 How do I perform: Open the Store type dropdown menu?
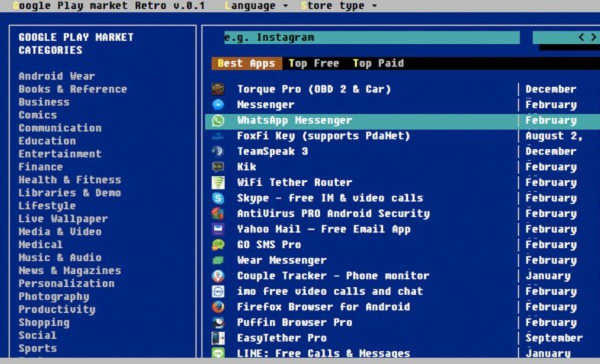pyautogui.click(x=339, y=6)
